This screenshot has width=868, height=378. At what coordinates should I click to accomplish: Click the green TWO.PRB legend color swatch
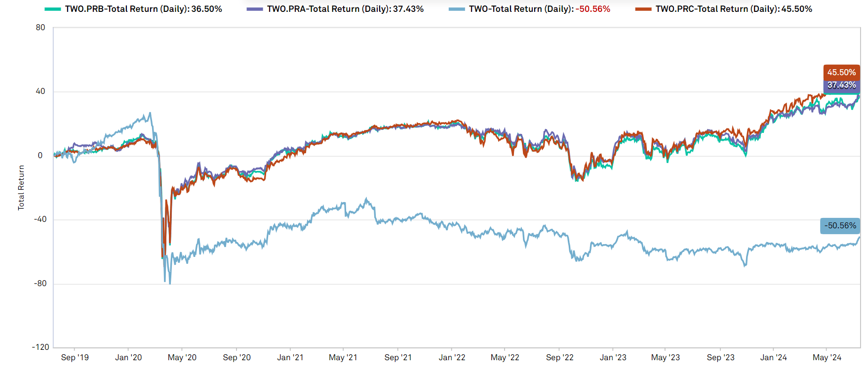click(x=52, y=9)
